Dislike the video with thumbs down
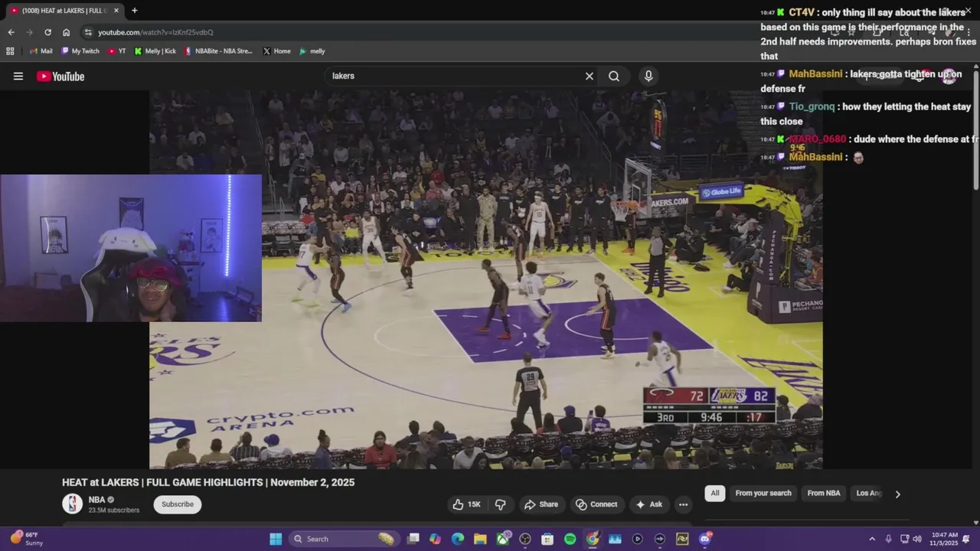Image resolution: width=980 pixels, height=551 pixels. point(500,504)
